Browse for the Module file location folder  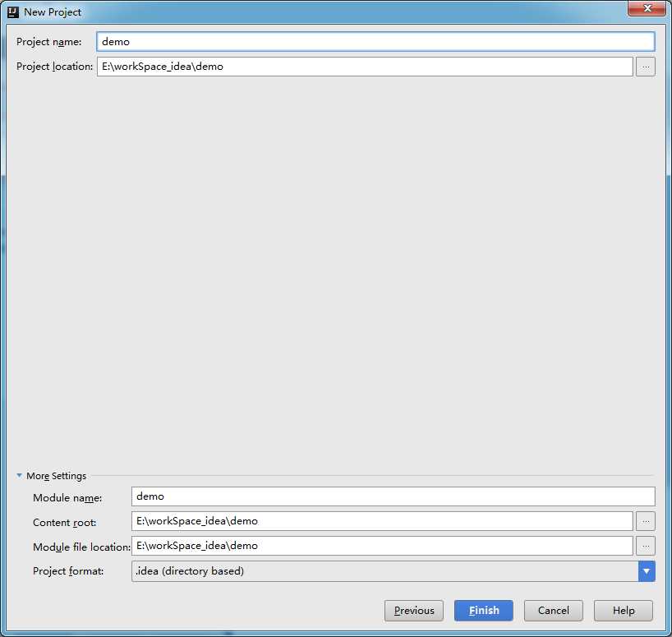tap(646, 546)
